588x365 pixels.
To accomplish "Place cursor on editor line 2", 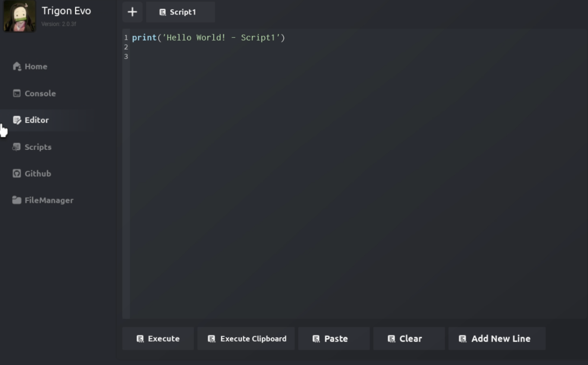I will (358, 47).
